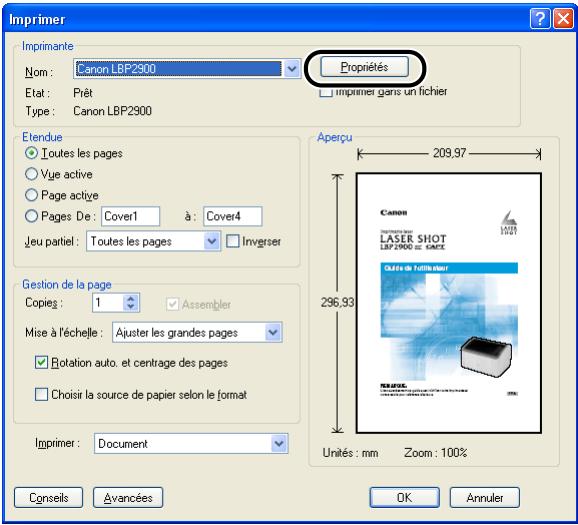Close the Imprimer dialog
Viewport: 578px width, 525px height.
(x=563, y=19)
